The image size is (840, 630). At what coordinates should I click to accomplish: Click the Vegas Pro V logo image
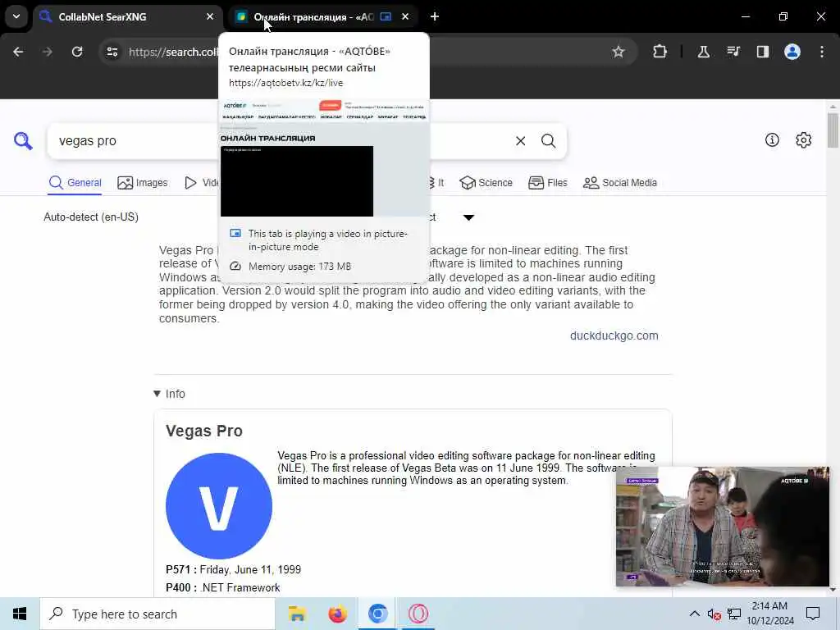pyautogui.click(x=218, y=505)
